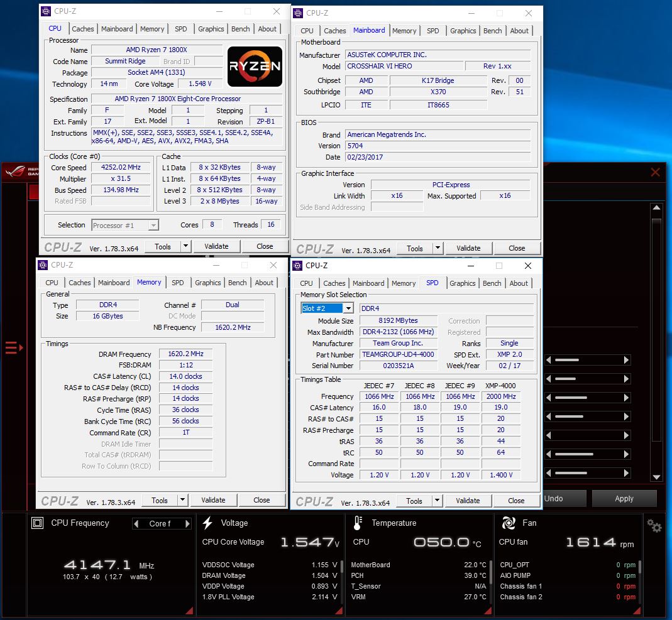672x620 pixels.
Task: Click the Ryzen logo image
Action: click(x=255, y=67)
